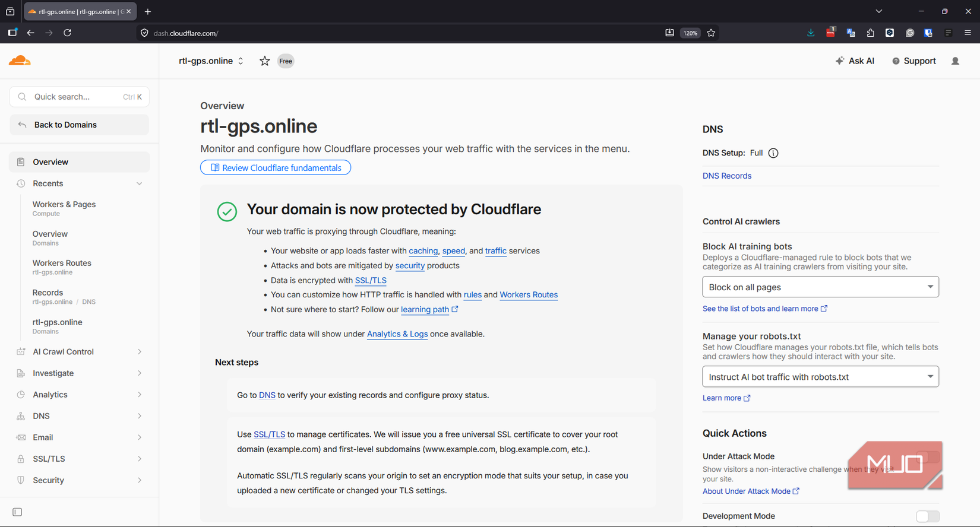
Task: Open a new browser tab
Action: tap(148, 11)
